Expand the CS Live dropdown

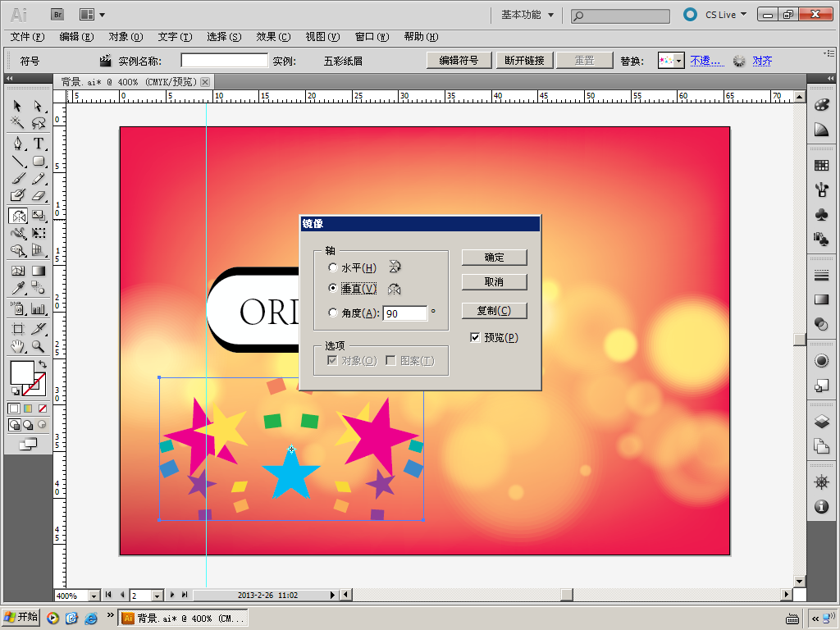point(726,15)
